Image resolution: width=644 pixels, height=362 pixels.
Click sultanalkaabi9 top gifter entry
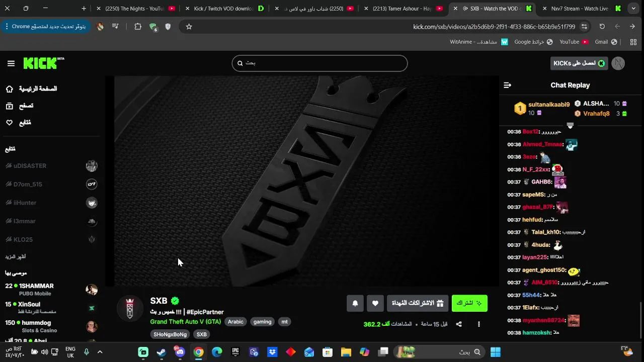pos(542,108)
